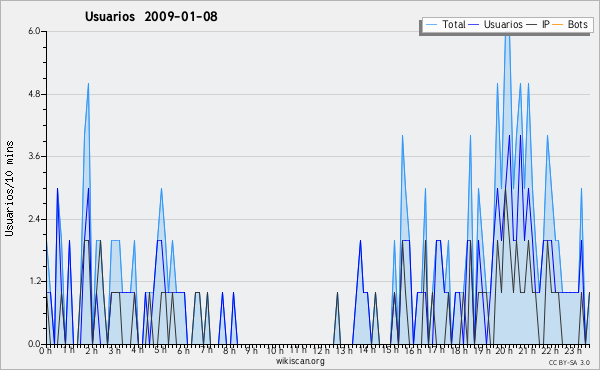Click the Total peak at 6.0 near 20 h

(x=507, y=34)
